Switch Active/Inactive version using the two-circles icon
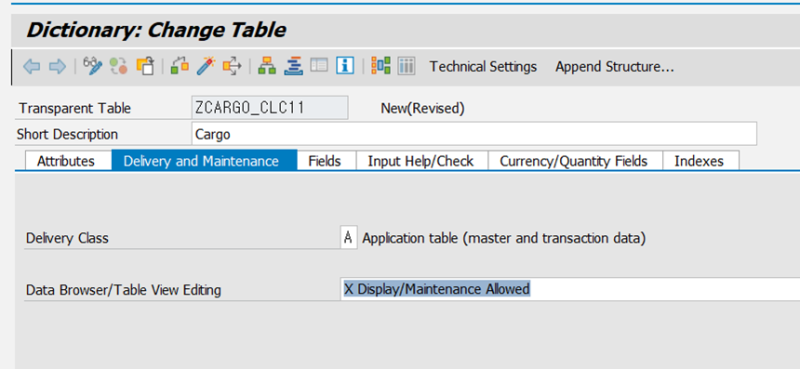Image resolution: width=800 pixels, height=369 pixels. 119,66
